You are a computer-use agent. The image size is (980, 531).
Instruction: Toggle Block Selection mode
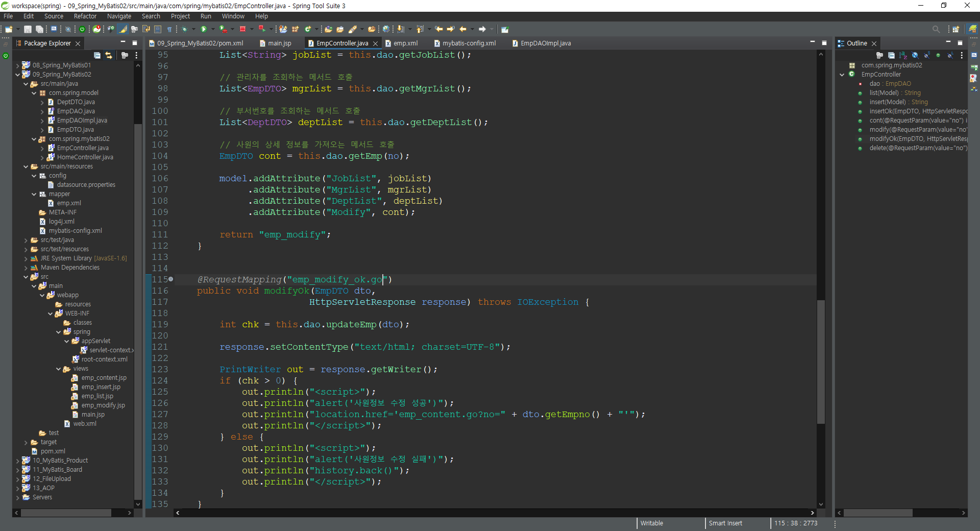point(158,29)
